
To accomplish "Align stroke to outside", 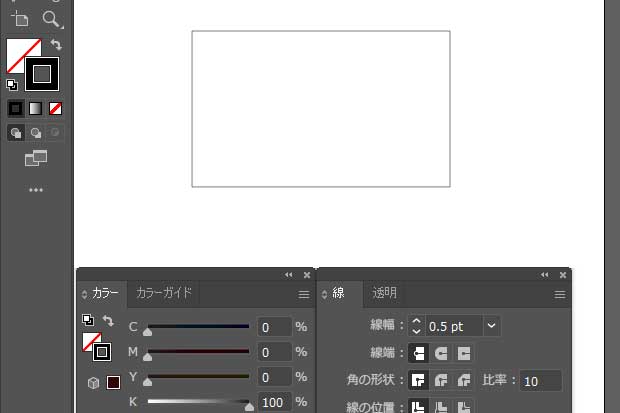I will pyautogui.click(x=464, y=406).
